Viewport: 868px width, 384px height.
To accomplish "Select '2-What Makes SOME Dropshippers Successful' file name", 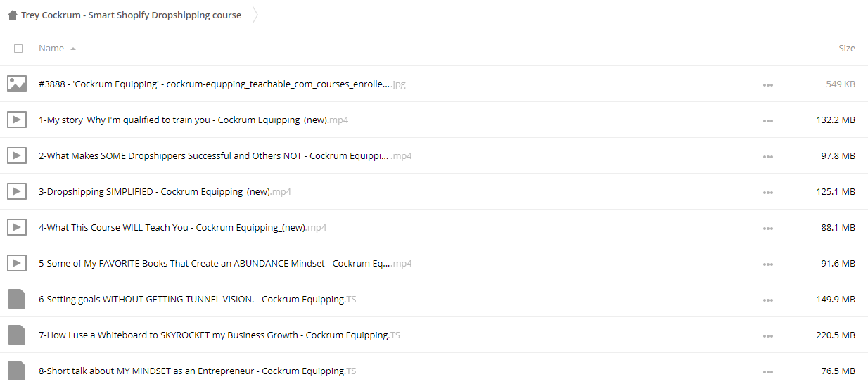I will pyautogui.click(x=225, y=155).
